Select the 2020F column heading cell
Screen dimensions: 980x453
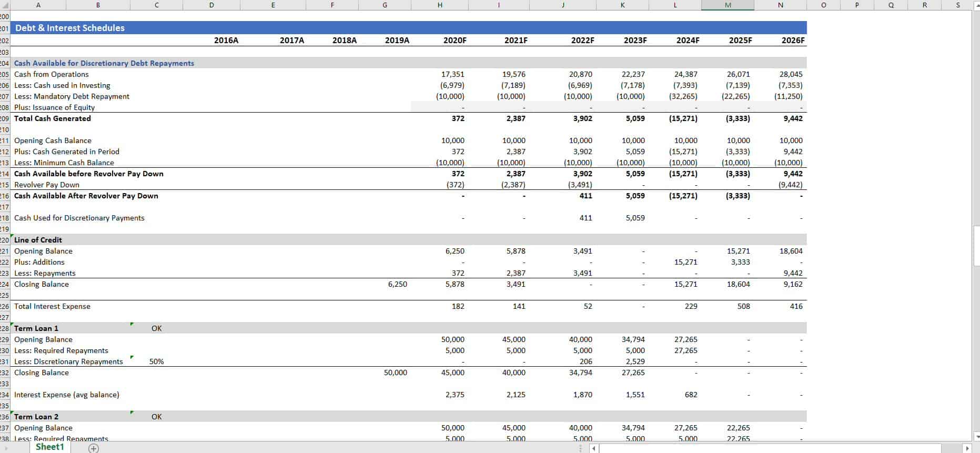[454, 41]
